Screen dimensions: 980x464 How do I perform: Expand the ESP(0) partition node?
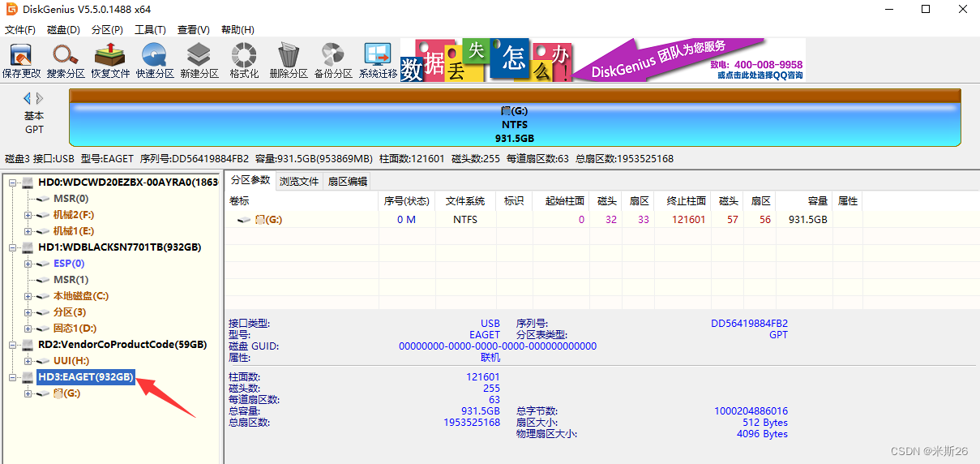(28, 264)
